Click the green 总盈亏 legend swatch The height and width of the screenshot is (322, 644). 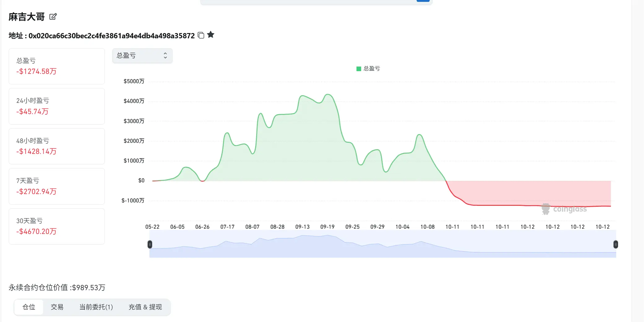(359, 69)
